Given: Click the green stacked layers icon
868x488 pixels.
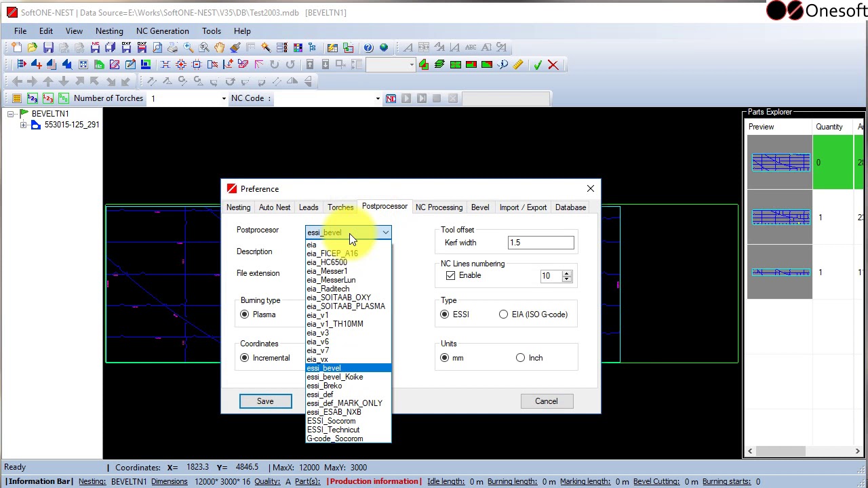Looking at the screenshot, I should click(x=439, y=65).
